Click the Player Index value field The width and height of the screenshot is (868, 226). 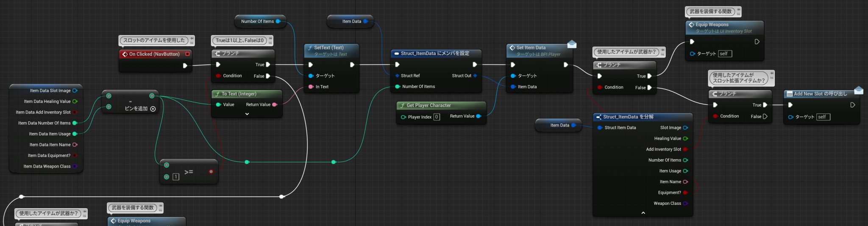tap(437, 117)
